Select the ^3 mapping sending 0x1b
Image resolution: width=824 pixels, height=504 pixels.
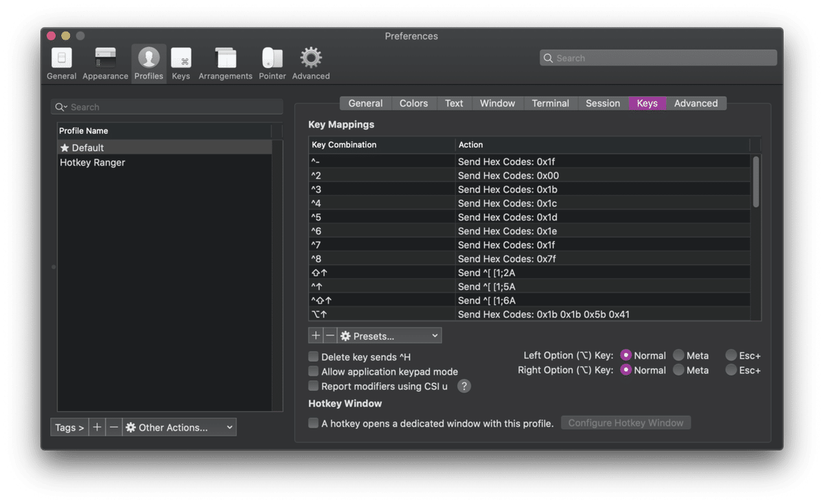(x=529, y=190)
